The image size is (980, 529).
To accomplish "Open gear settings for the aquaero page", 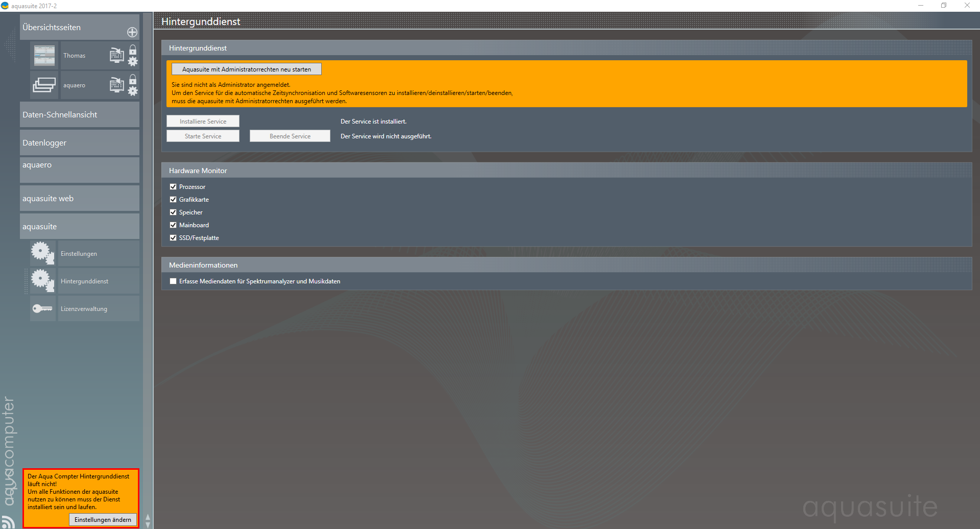I will pyautogui.click(x=133, y=91).
